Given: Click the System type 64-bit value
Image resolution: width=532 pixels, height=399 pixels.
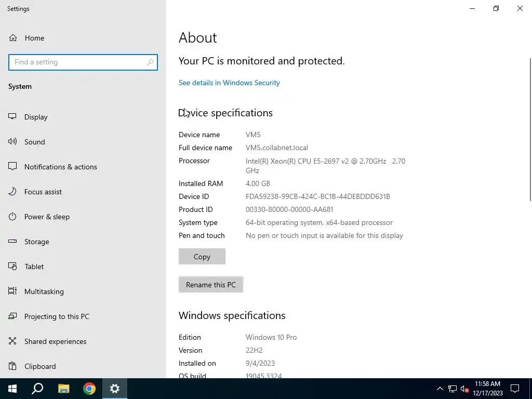Looking at the screenshot, I should coord(320,222).
